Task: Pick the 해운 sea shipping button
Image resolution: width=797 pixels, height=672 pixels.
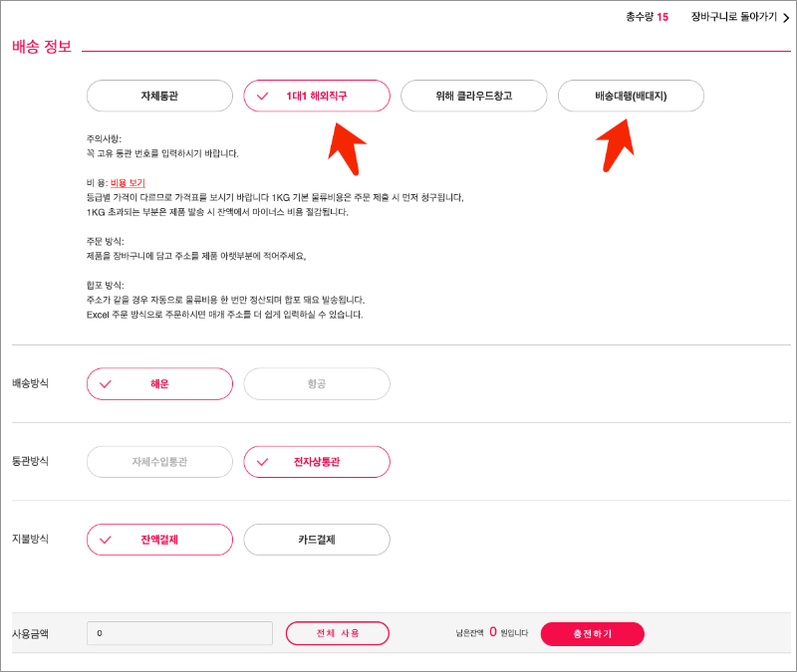Action: pos(159,384)
